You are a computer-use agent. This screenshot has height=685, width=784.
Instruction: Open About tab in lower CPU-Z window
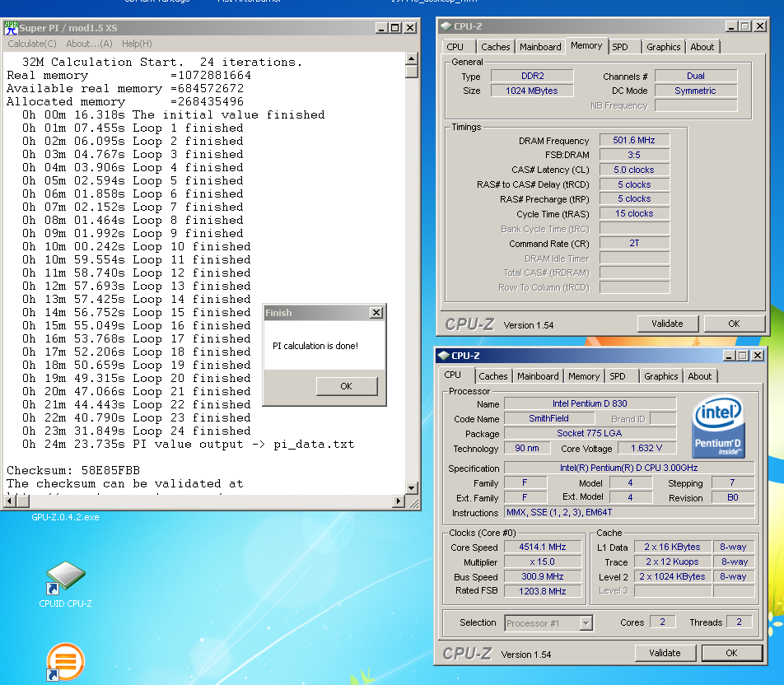699,376
